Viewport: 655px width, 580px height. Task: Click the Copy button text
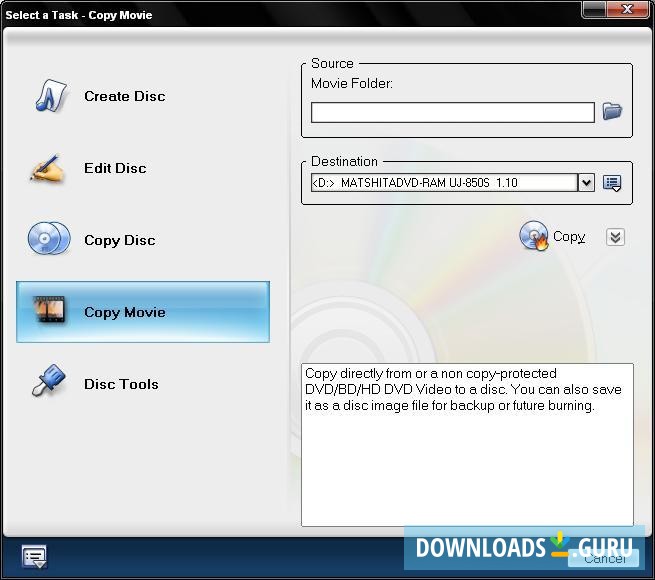pyautogui.click(x=569, y=237)
